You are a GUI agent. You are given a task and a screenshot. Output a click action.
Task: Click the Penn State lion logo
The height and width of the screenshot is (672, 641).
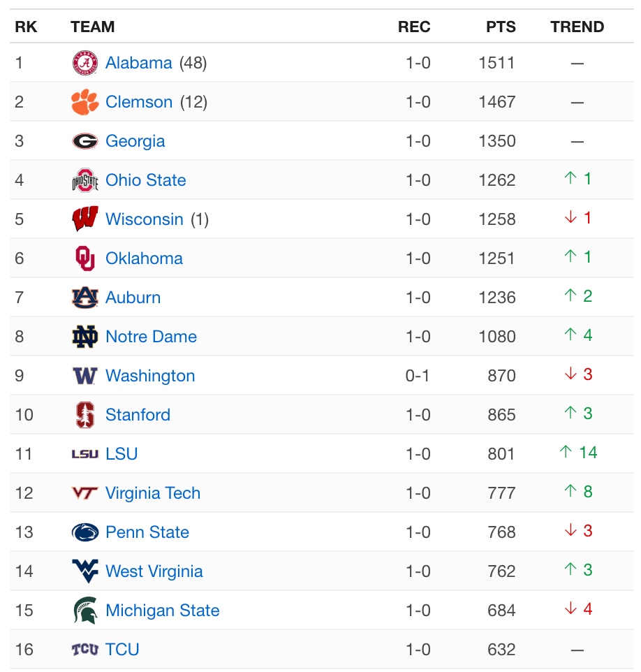(85, 532)
